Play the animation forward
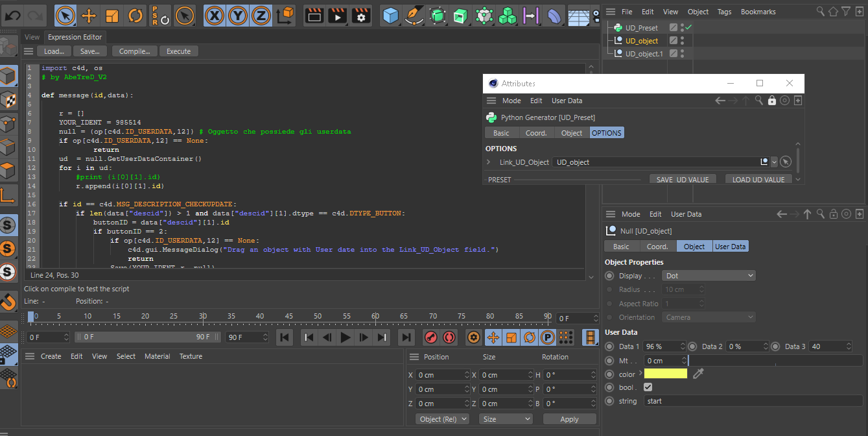The image size is (868, 436). tap(346, 337)
